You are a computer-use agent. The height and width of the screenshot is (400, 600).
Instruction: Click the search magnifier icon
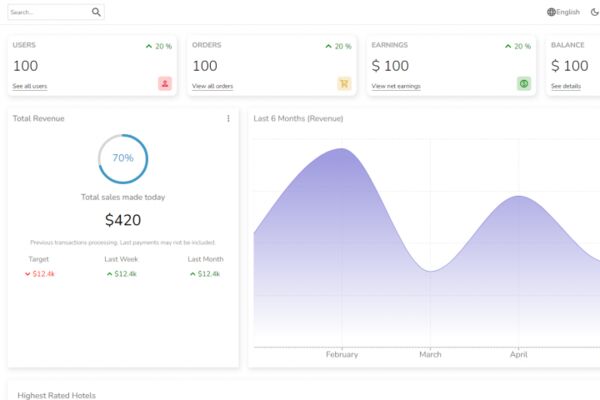pyautogui.click(x=96, y=12)
